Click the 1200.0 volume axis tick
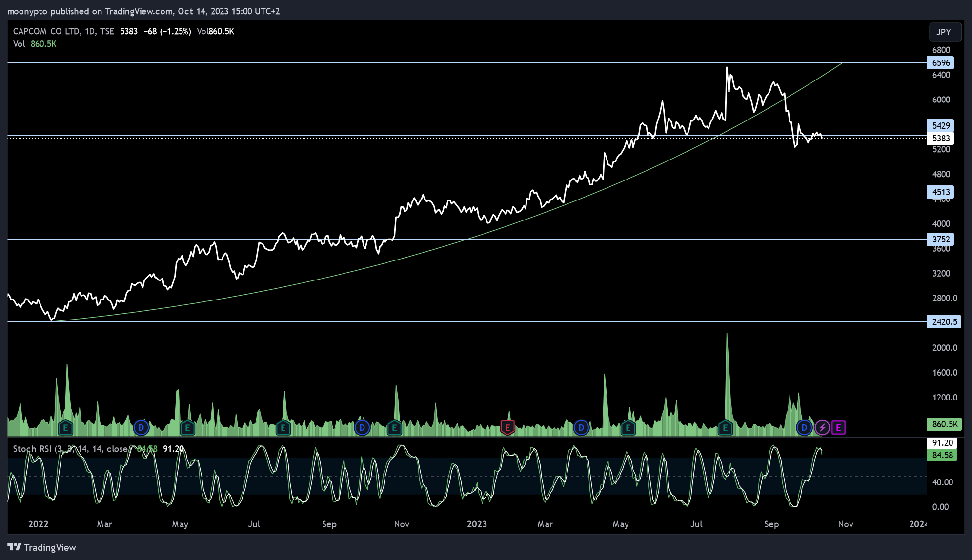972x560 pixels. click(945, 398)
